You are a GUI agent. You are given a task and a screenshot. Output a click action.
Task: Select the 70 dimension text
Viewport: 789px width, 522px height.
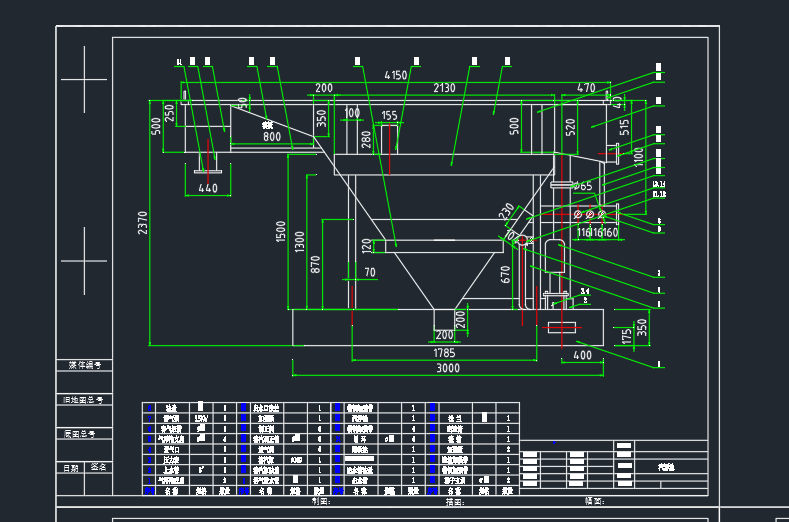pyautogui.click(x=370, y=272)
